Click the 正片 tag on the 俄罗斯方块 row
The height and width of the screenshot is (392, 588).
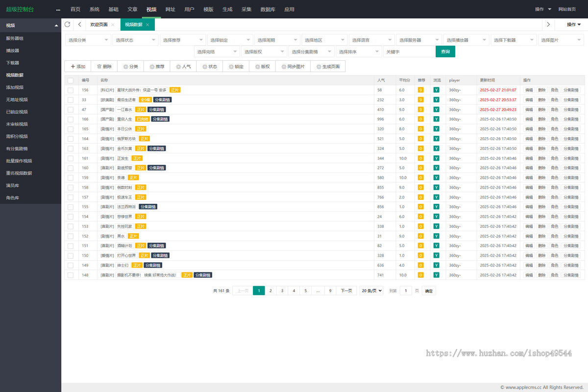[x=144, y=139]
